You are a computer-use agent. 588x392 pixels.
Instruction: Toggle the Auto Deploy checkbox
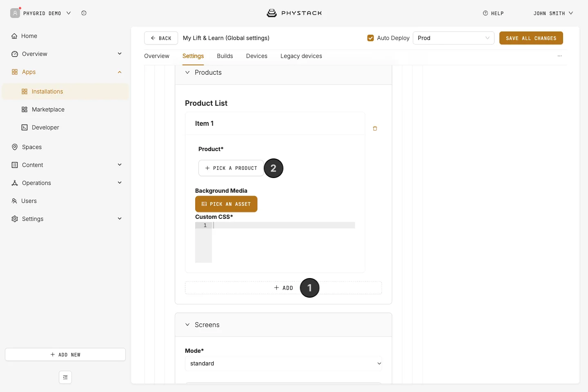tap(370, 38)
